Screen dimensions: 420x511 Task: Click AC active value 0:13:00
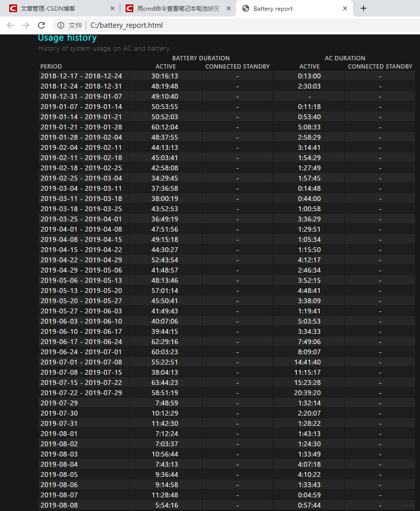[309, 76]
